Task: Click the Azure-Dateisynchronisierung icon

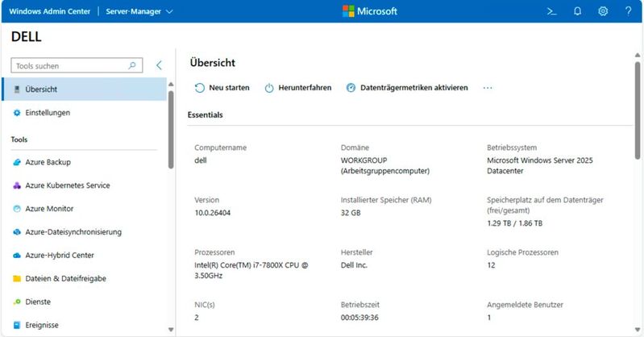Action: tap(17, 232)
